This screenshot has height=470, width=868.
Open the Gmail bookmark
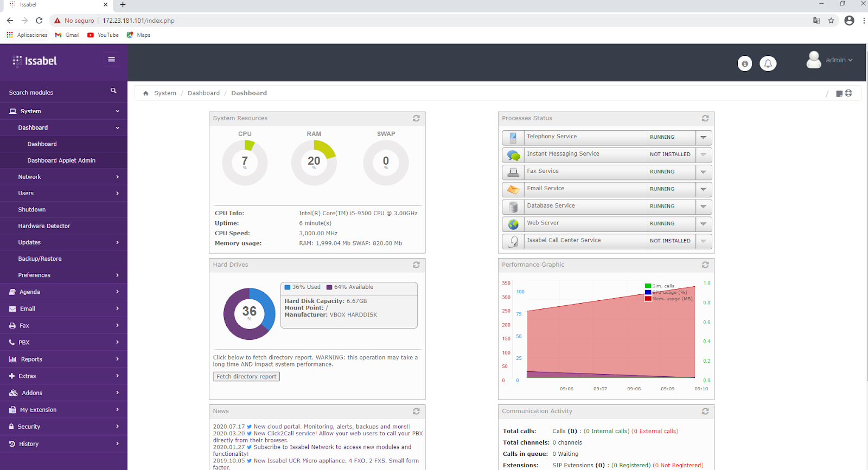click(67, 35)
